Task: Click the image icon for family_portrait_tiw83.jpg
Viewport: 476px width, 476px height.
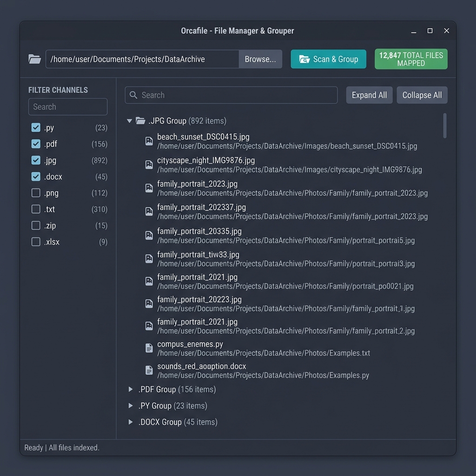Action: coord(149,258)
